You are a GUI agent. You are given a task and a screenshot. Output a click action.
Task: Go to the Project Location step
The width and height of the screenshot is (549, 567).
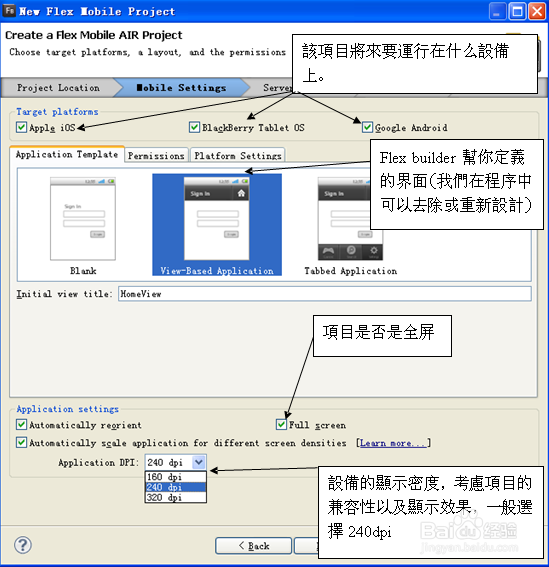[x=58, y=88]
